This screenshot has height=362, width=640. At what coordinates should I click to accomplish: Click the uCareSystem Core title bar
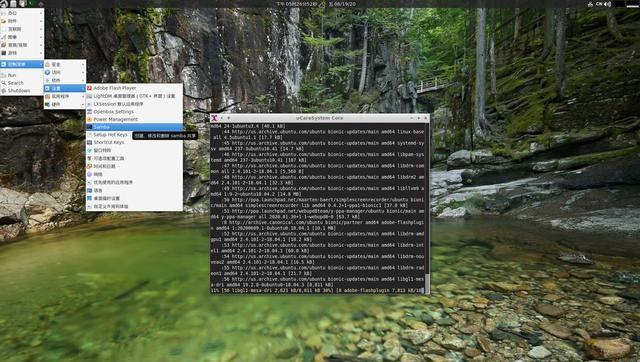point(320,118)
